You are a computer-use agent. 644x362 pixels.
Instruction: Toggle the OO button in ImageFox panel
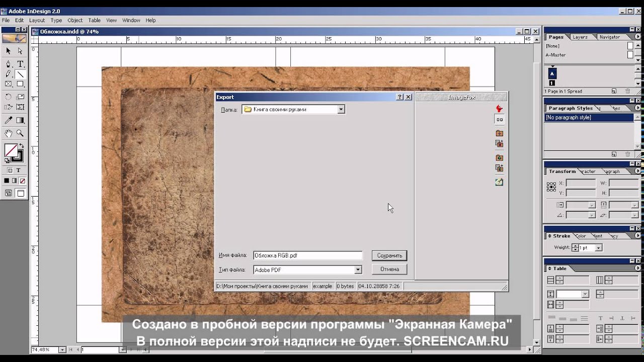tap(499, 120)
